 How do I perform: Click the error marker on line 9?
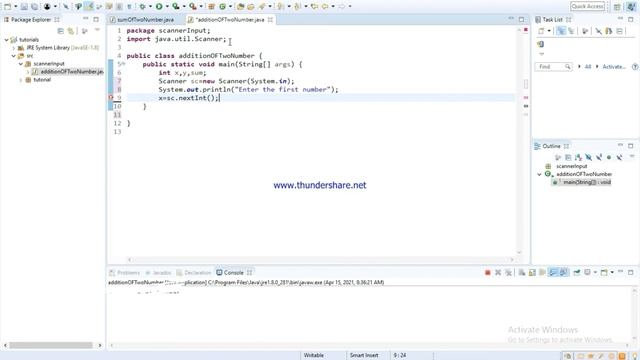pyautogui.click(x=111, y=98)
